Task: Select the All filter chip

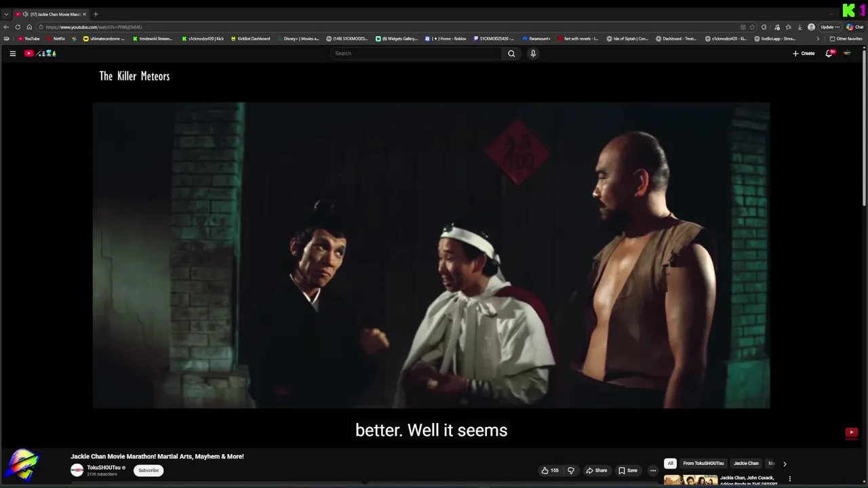Action: point(670,464)
